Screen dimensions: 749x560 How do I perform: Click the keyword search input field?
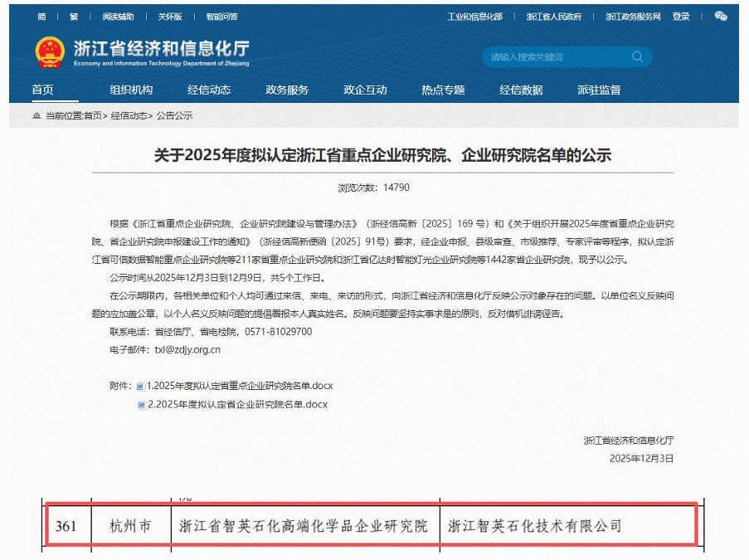coord(556,57)
